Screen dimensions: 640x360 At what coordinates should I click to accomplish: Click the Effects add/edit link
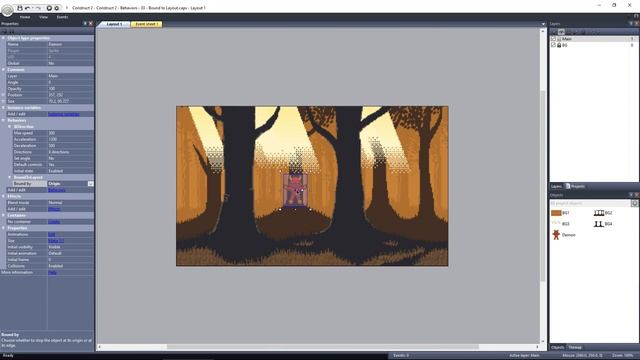tap(54, 209)
